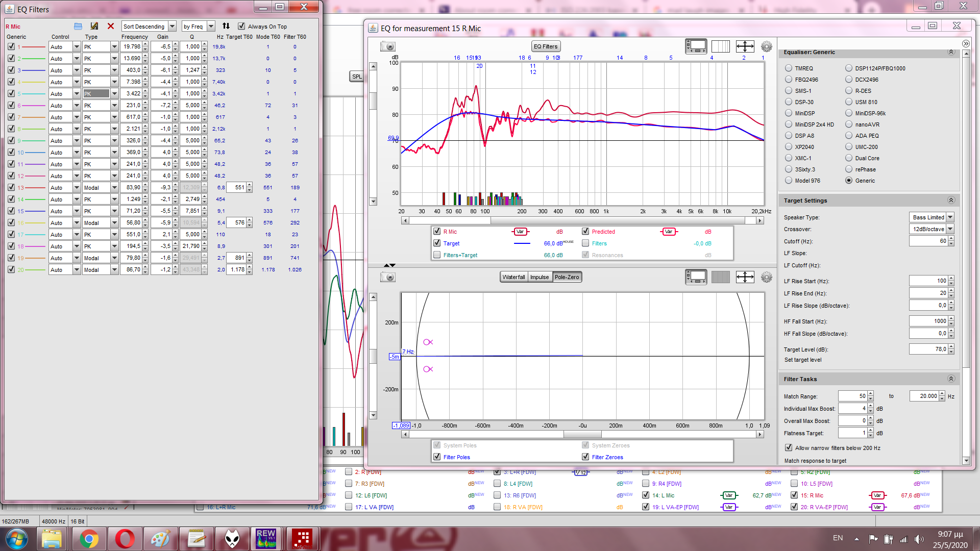Switch to the Waterfall tab
Image resolution: width=980 pixels, height=551 pixels.
click(513, 277)
